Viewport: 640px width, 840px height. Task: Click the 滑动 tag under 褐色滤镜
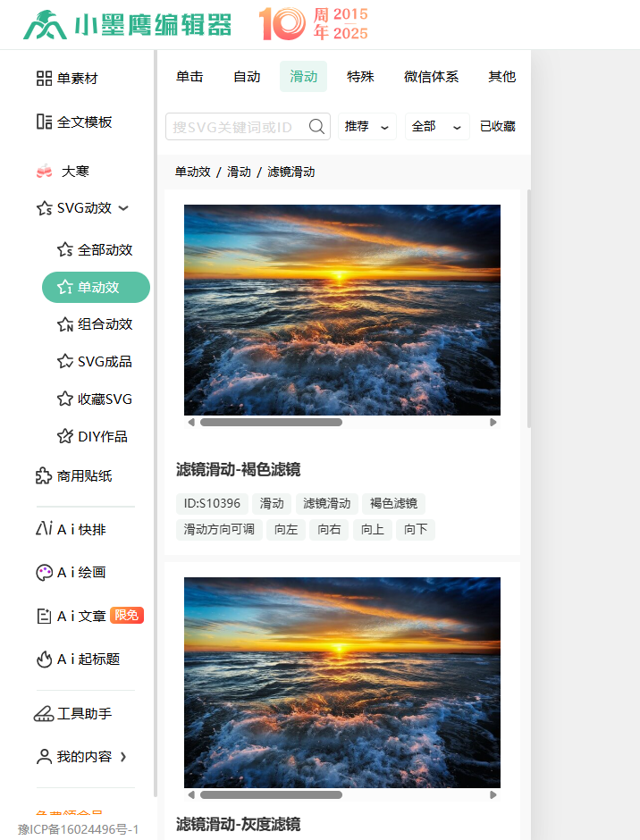click(272, 504)
